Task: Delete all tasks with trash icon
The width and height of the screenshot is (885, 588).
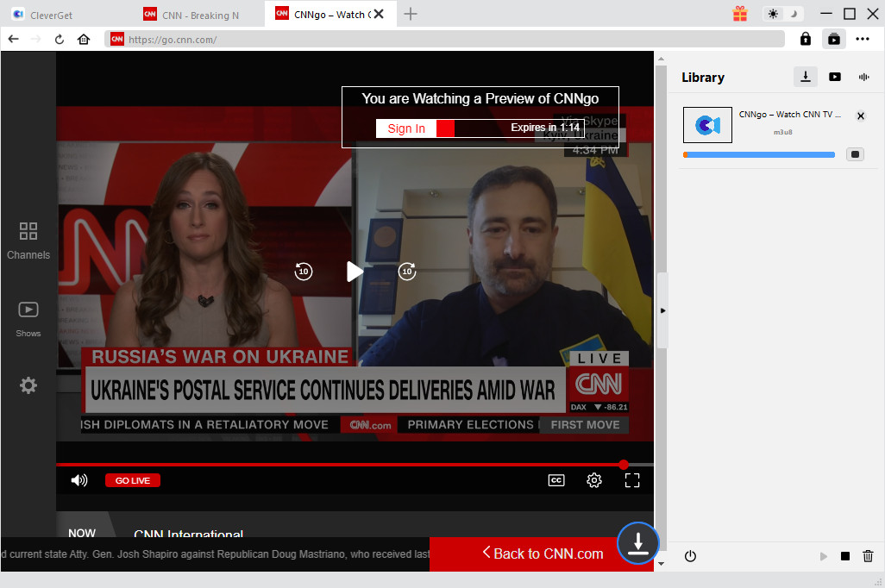Action: point(868,556)
